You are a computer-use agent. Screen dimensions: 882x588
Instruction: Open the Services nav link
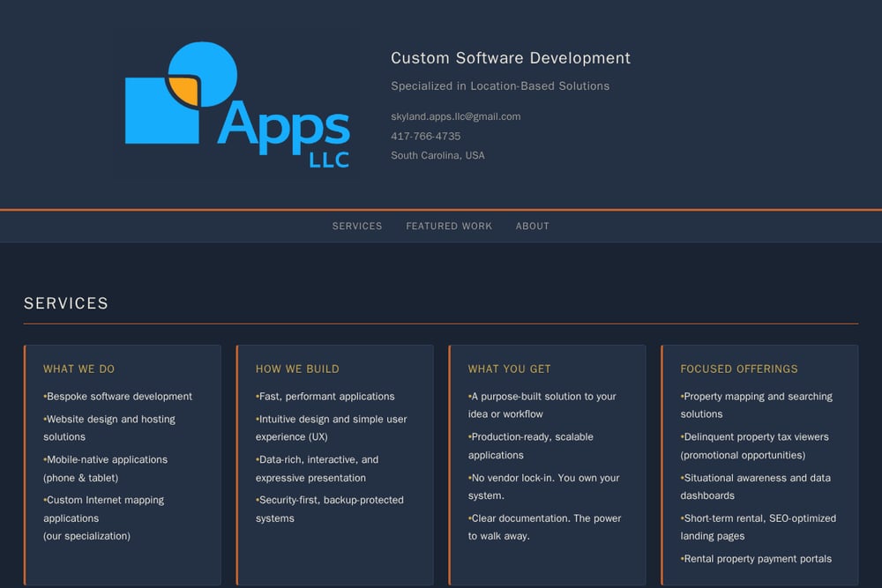click(356, 226)
